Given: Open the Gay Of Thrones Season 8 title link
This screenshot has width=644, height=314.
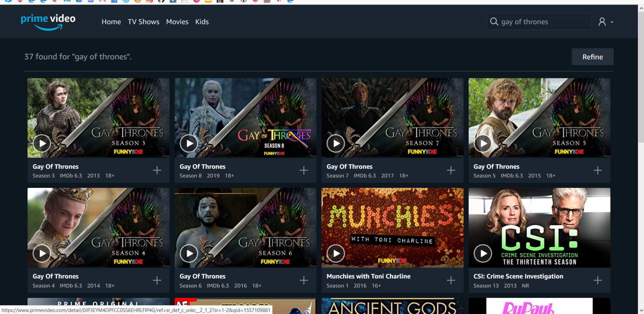Looking at the screenshot, I should pos(202,166).
